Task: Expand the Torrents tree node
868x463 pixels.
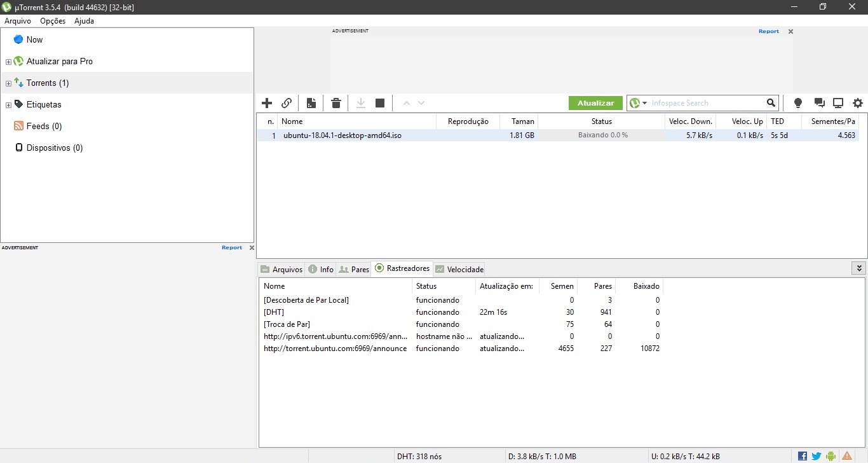Action: [8, 83]
